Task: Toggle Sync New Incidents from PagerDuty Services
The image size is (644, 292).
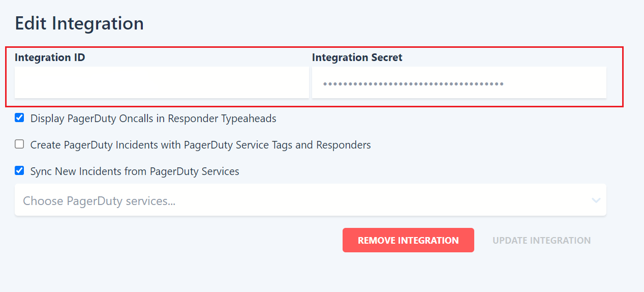Action: point(19,171)
